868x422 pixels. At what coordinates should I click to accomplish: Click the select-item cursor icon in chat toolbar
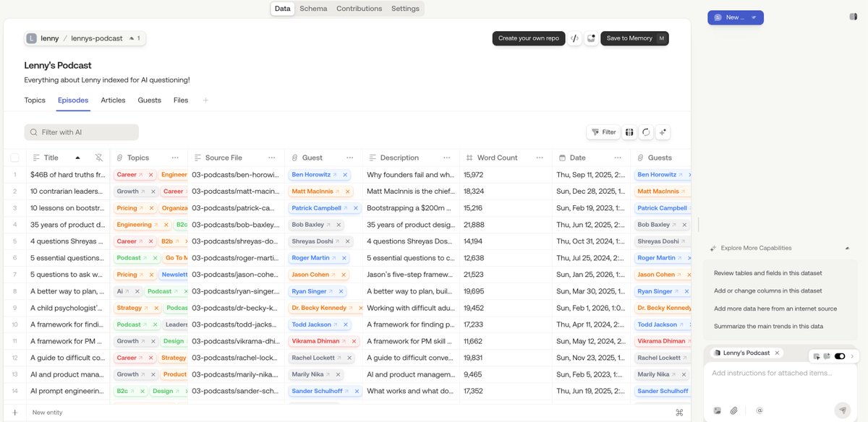817,356
